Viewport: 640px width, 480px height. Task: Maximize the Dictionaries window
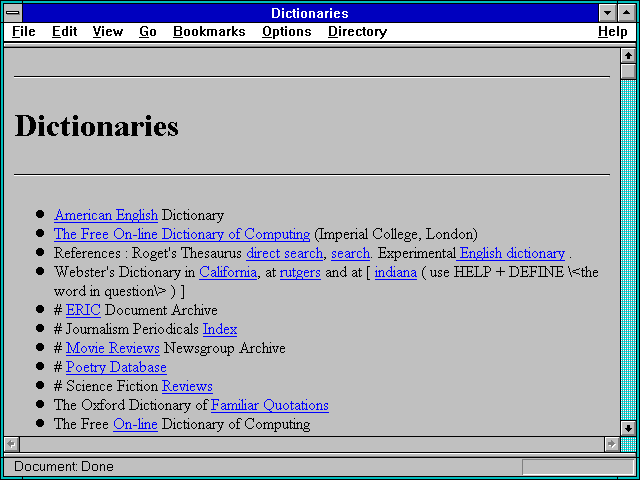pyautogui.click(x=627, y=13)
